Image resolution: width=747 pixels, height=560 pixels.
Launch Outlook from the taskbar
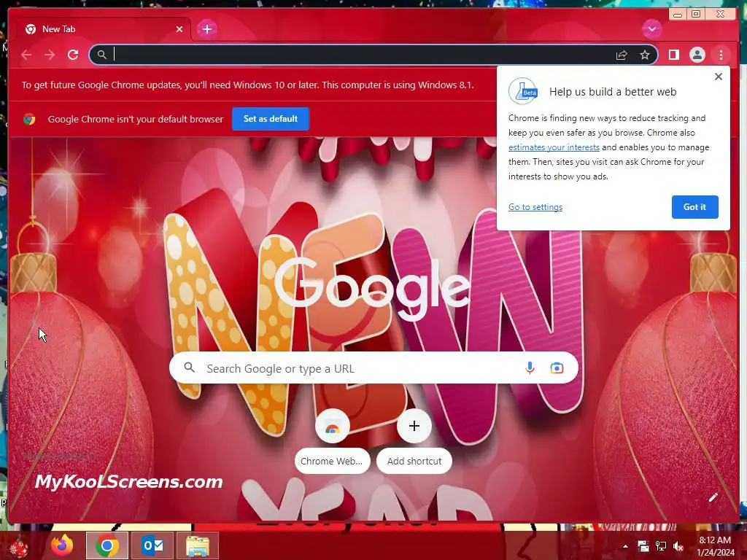click(x=152, y=545)
